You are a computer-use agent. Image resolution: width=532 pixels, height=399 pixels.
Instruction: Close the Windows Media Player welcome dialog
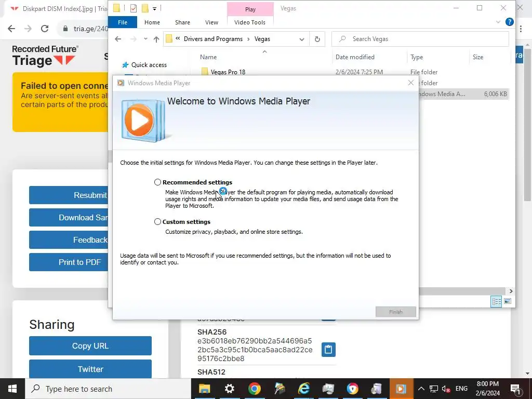410,83
